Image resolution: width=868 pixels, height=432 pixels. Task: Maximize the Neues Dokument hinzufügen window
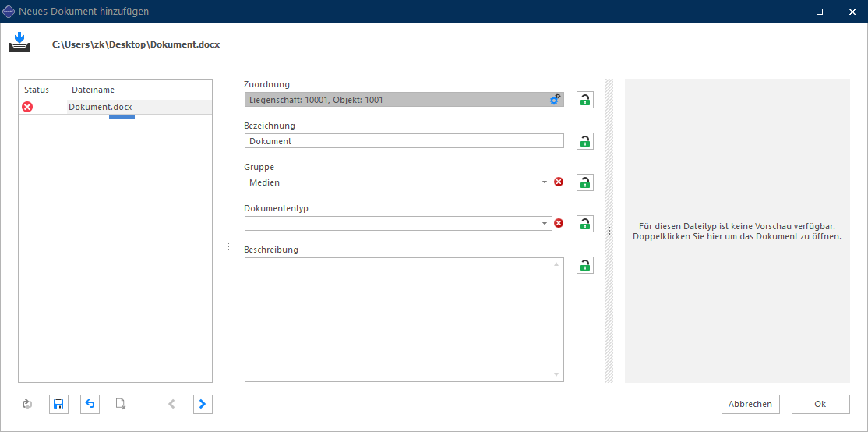tap(820, 12)
